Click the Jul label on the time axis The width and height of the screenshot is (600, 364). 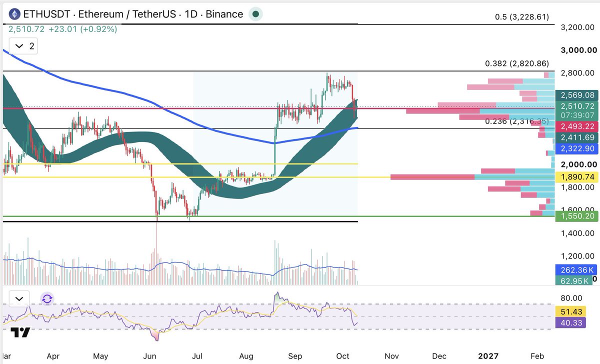pos(197,356)
